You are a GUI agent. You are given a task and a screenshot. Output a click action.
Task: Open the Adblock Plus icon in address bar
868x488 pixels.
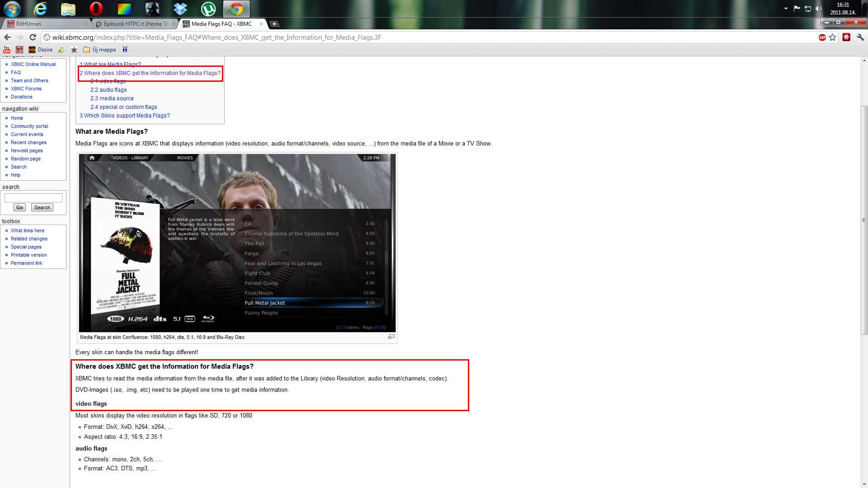coord(822,38)
